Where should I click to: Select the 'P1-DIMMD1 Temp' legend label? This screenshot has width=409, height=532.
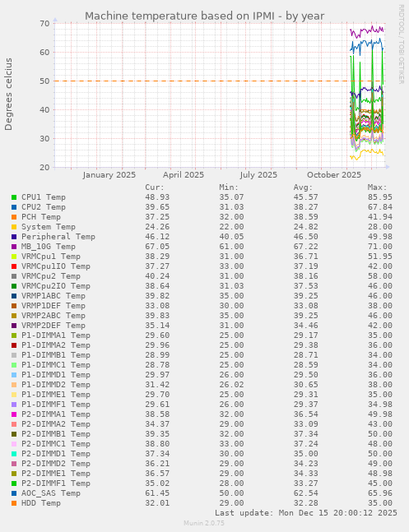[x=56, y=375]
